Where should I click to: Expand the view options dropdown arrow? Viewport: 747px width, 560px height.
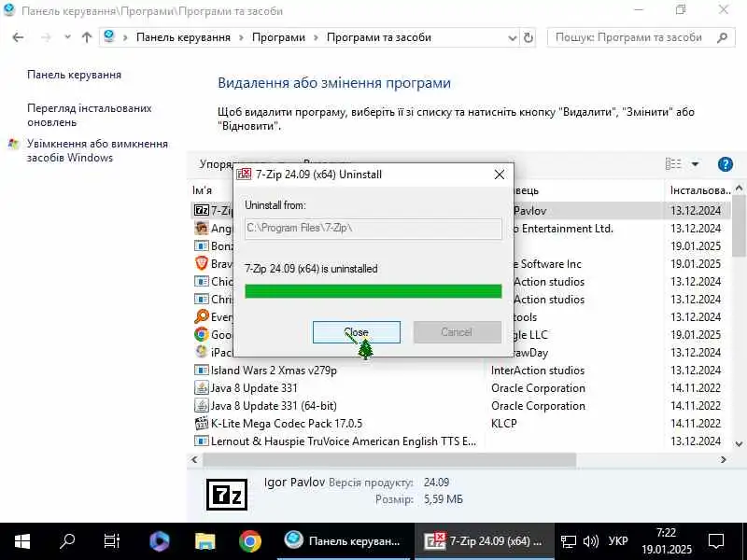[695, 164]
